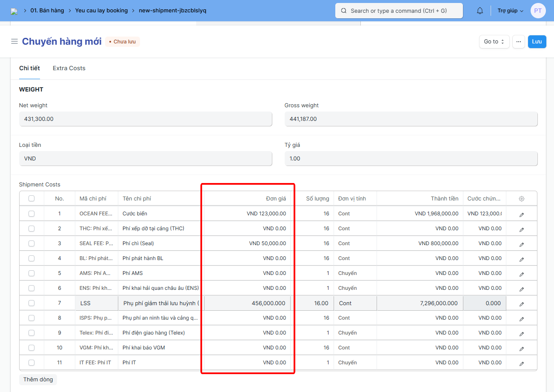Image resolution: width=554 pixels, height=392 pixels.
Task: Switch to the Extra Costs tab
Action: (69, 68)
